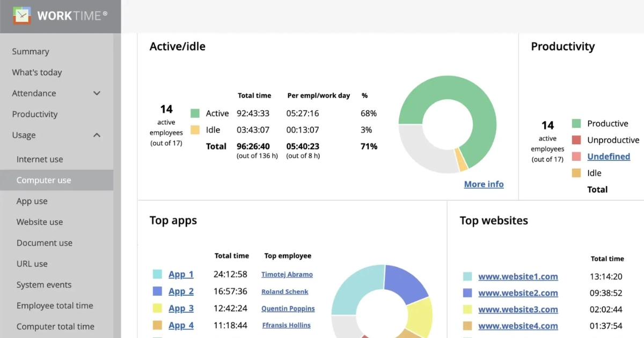
Task: Open www.website1.com in Top websites
Action: pos(518,276)
